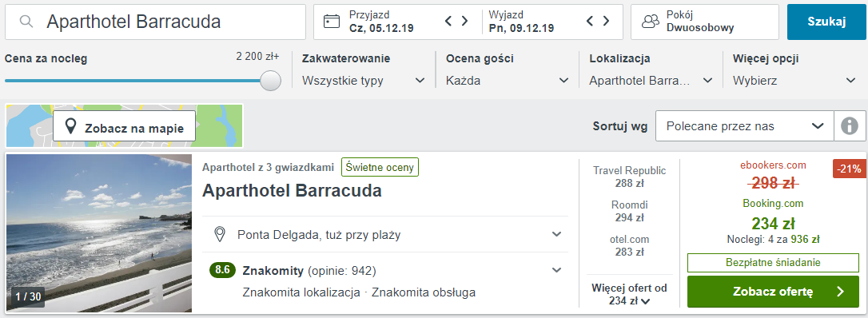This screenshot has width=868, height=318.
Task: Expand the Więcej opcji filter
Action: (794, 81)
